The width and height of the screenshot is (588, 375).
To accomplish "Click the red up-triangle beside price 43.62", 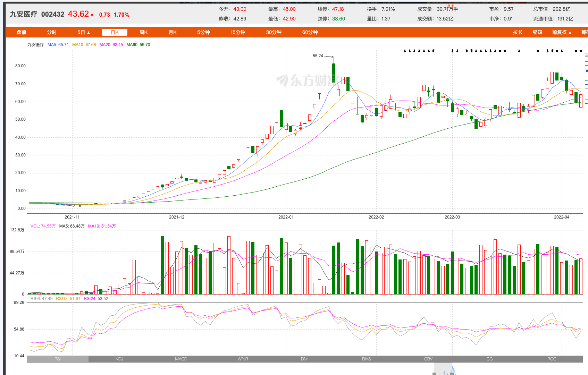I will tap(92, 15).
